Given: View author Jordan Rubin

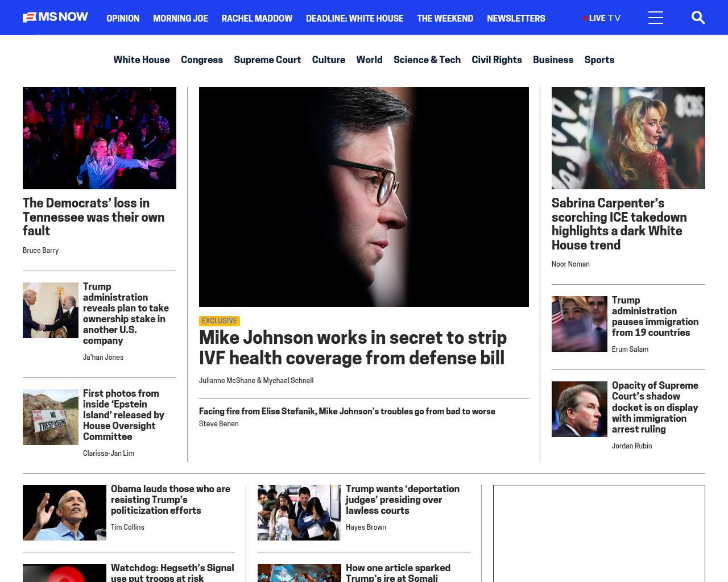Looking at the screenshot, I should point(632,446).
